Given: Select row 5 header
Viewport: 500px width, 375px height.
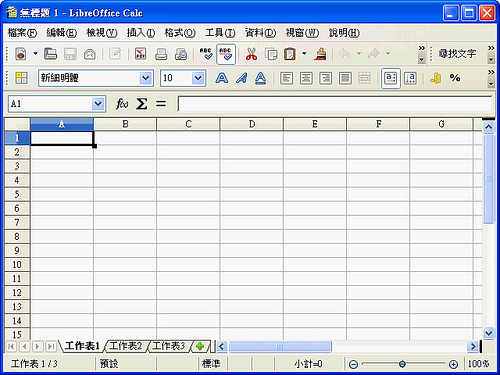Looking at the screenshot, I should tap(17, 194).
